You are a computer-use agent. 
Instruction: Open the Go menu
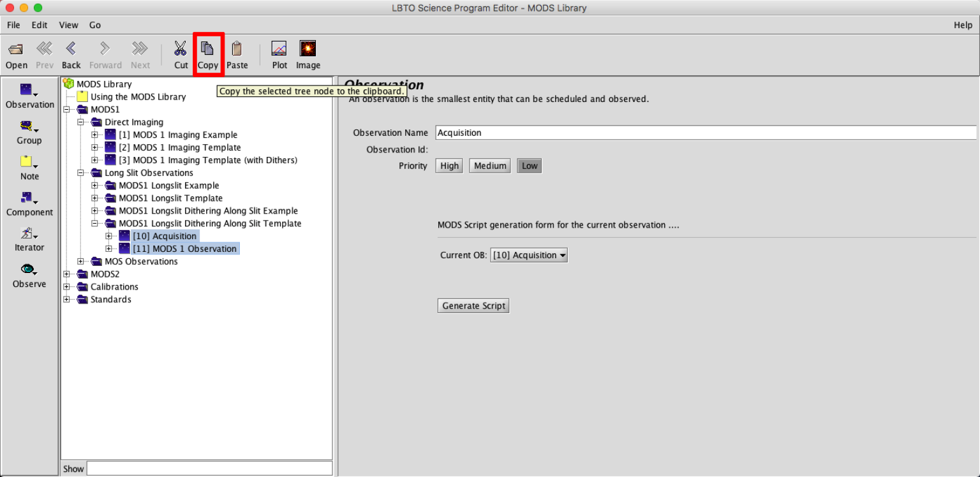(95, 25)
